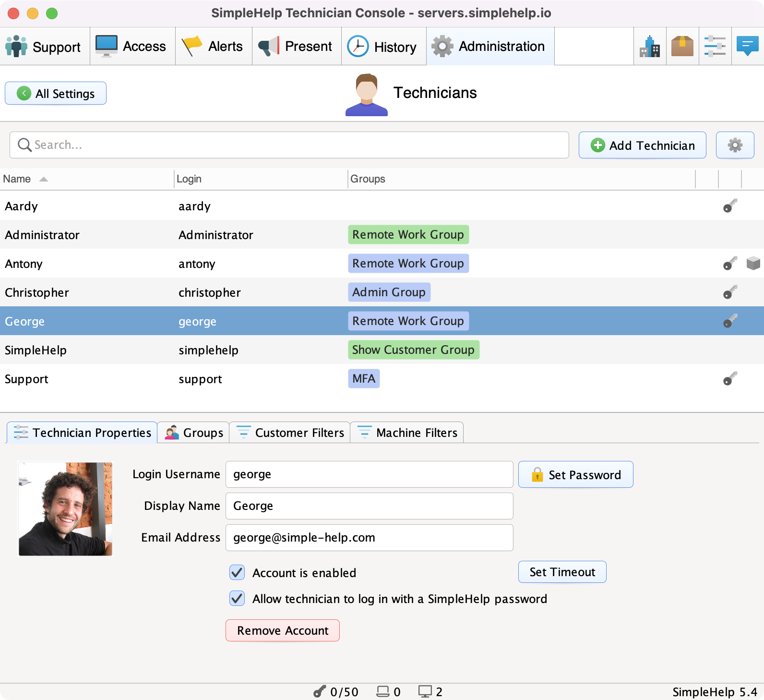Screen dimensions: 764x700
Task: Select the SimpleHelp technician row
Action: [x=382, y=350]
